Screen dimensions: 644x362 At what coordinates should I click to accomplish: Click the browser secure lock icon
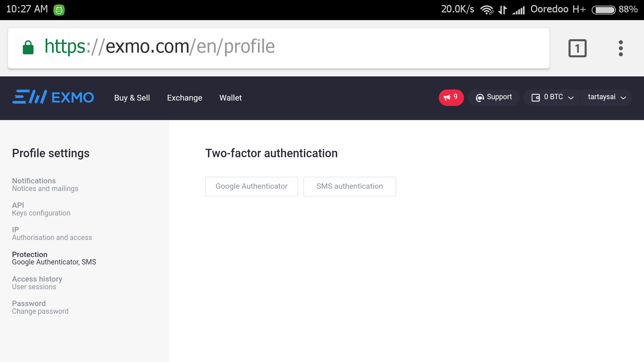28,48
